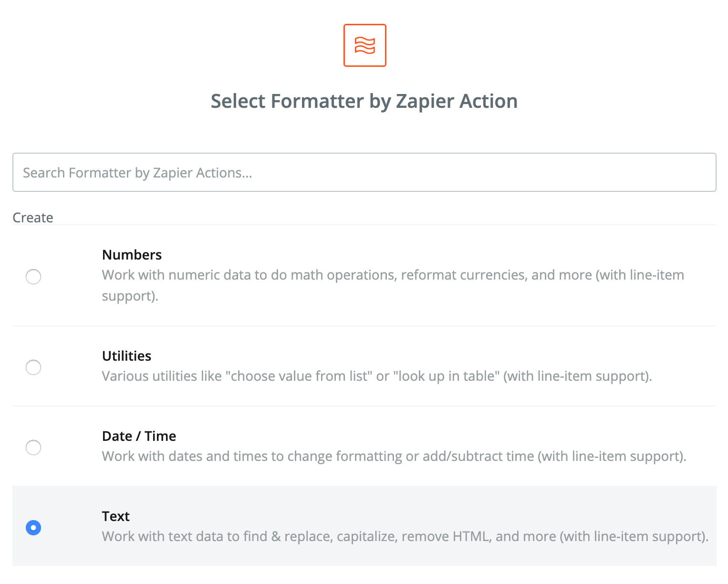Select the Numbers radio button
The image size is (728, 584).
click(33, 277)
